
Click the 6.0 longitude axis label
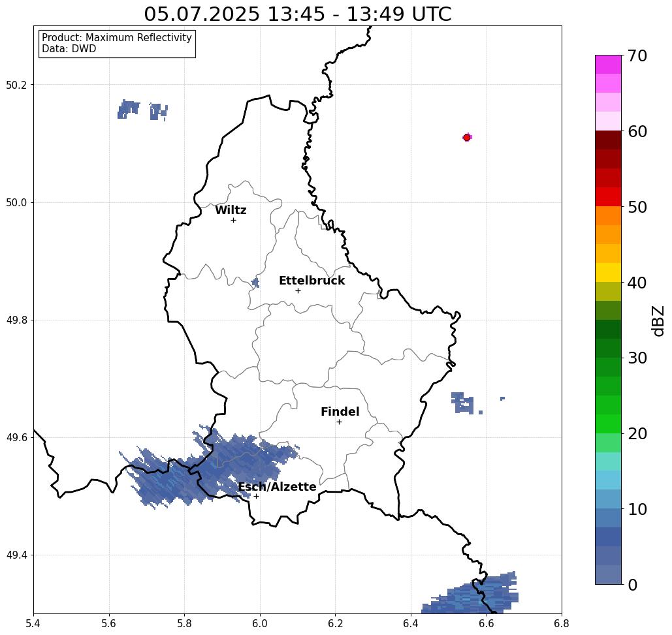[260, 623]
